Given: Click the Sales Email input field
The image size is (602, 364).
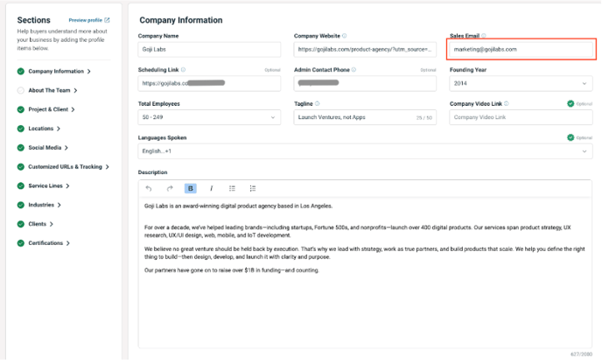Looking at the screenshot, I should pyautogui.click(x=520, y=50).
